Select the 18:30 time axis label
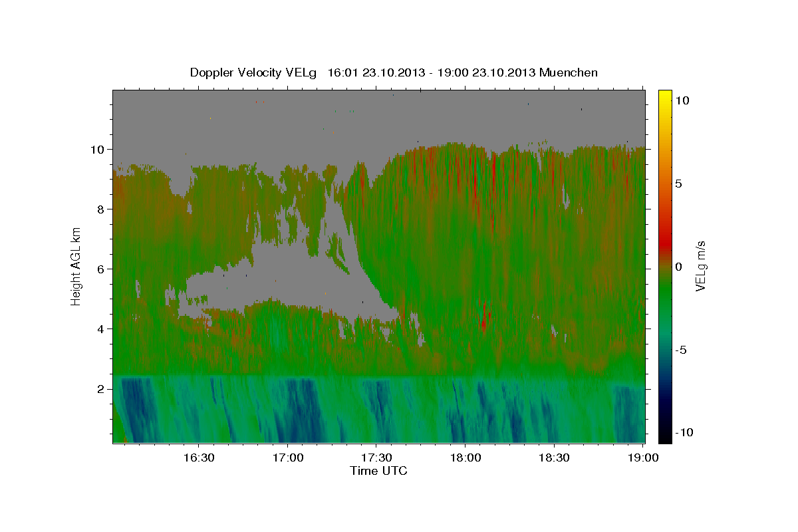 pyautogui.click(x=555, y=458)
